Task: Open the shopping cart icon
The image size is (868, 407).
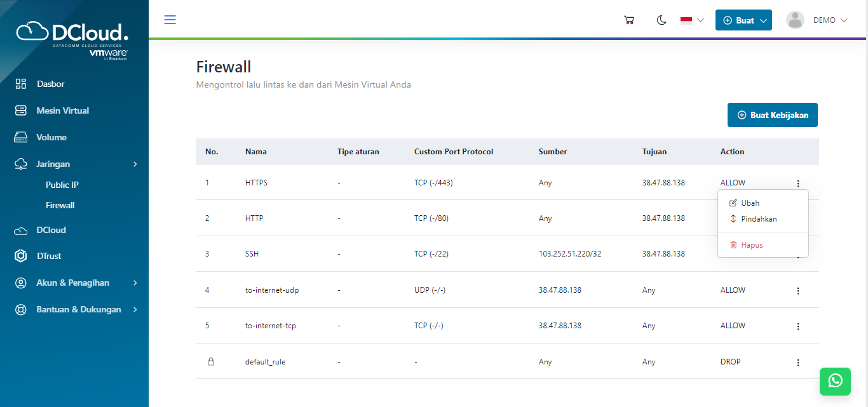Action: click(x=629, y=20)
